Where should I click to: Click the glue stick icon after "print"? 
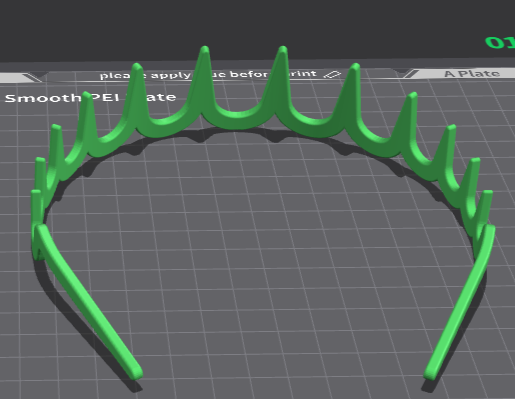[x=332, y=75]
